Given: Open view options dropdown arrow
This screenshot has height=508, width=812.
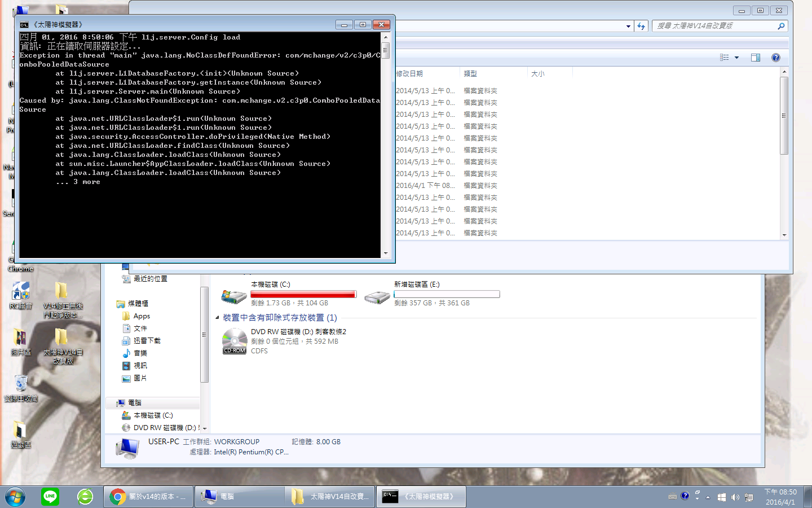Looking at the screenshot, I should pyautogui.click(x=736, y=58).
